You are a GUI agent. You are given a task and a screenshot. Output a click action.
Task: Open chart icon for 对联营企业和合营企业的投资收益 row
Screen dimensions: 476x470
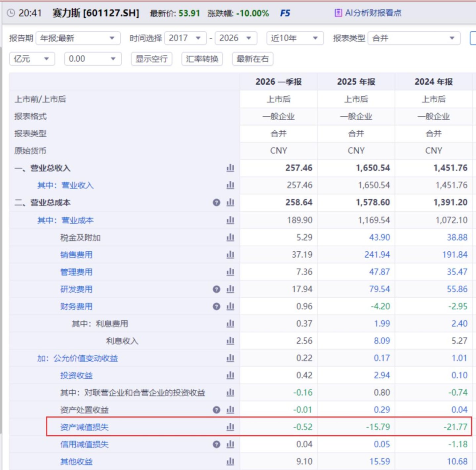230,393
